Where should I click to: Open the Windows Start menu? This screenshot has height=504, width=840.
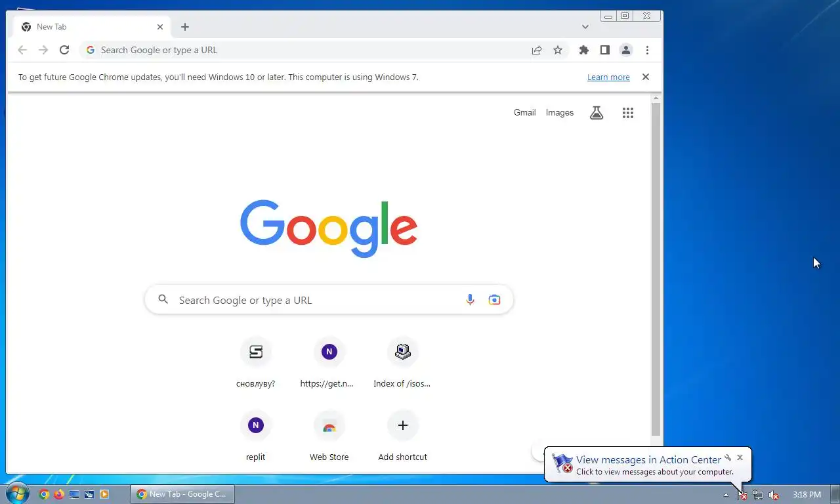pyautogui.click(x=17, y=493)
